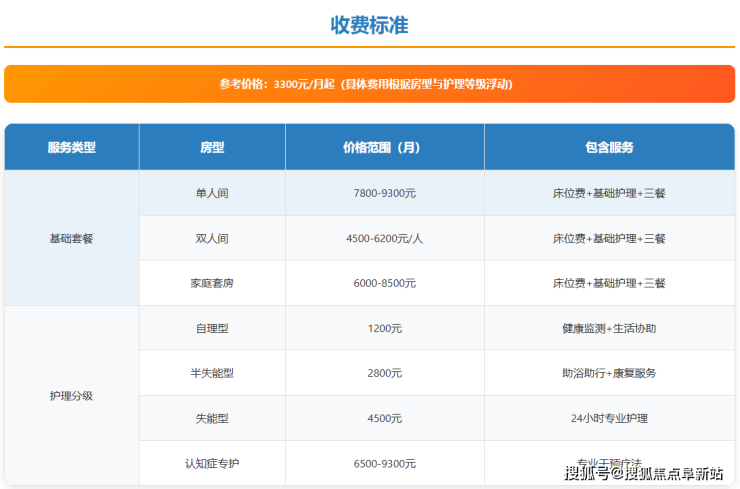Screen dimensions: 740x489
Task: Click the 价格范围（月） column header
Action: pyautogui.click(x=385, y=147)
